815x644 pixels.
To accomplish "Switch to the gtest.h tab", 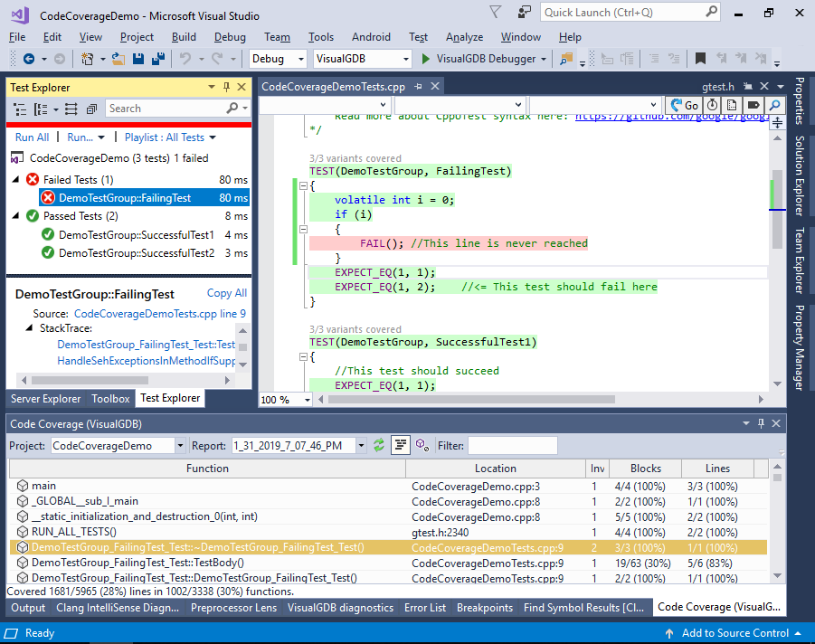I will [x=718, y=86].
